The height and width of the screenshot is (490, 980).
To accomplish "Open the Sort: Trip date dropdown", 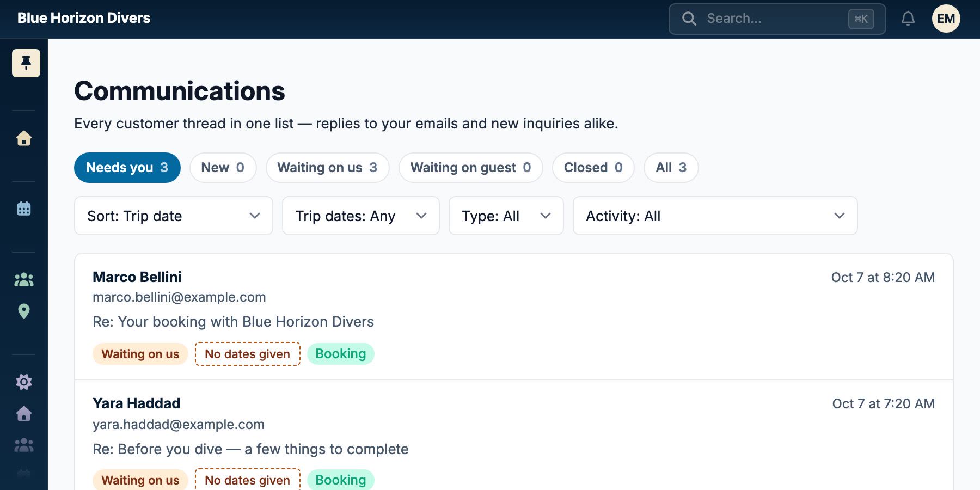I will click(x=174, y=216).
